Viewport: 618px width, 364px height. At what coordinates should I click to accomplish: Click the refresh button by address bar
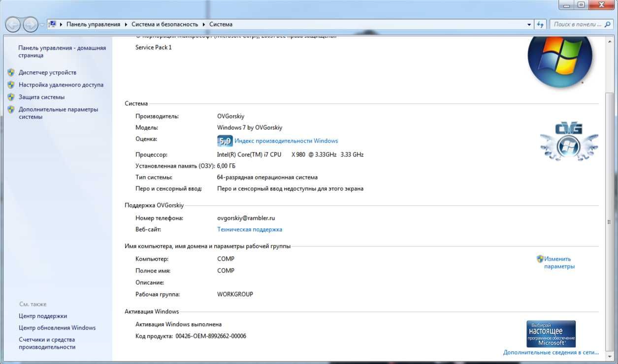540,24
